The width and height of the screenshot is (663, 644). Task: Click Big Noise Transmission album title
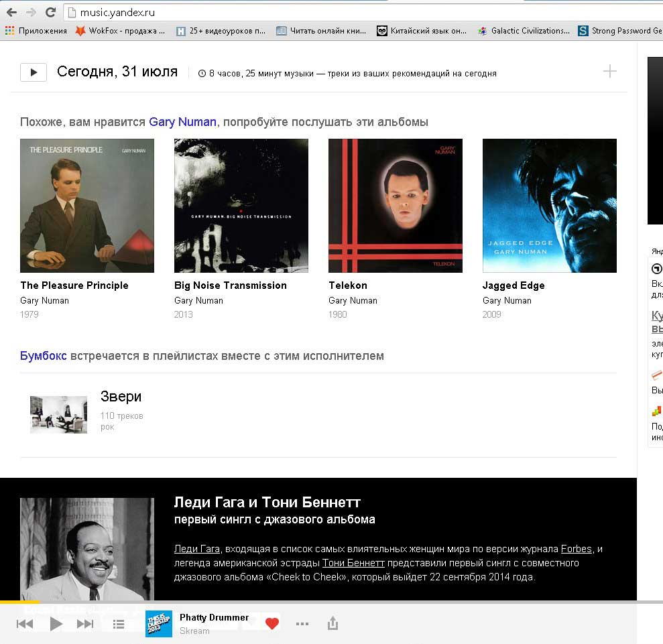(x=231, y=285)
